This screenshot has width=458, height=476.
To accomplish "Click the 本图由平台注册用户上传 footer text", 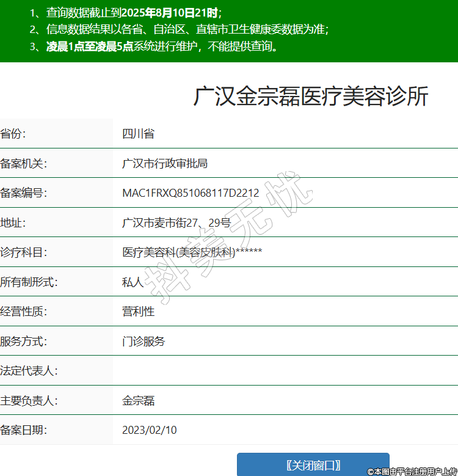I will pyautogui.click(x=412, y=471).
